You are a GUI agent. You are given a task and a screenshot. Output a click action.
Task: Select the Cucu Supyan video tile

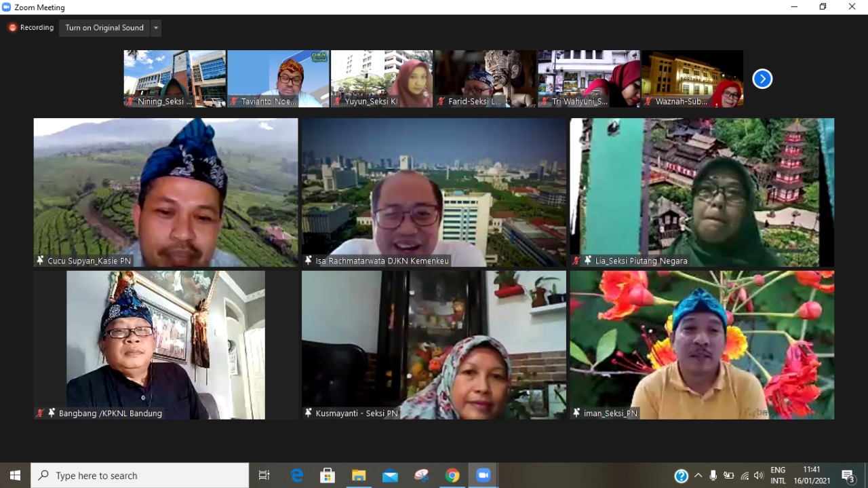165,192
